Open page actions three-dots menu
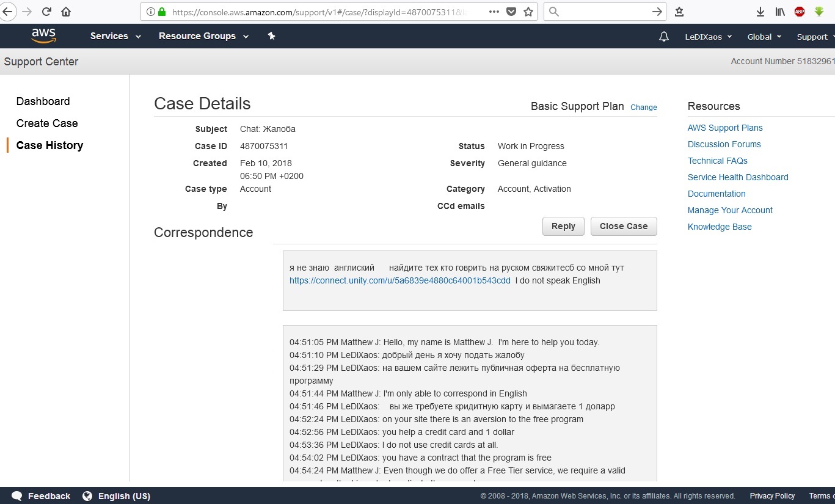Viewport: 835px width, 504px height. pyautogui.click(x=494, y=12)
